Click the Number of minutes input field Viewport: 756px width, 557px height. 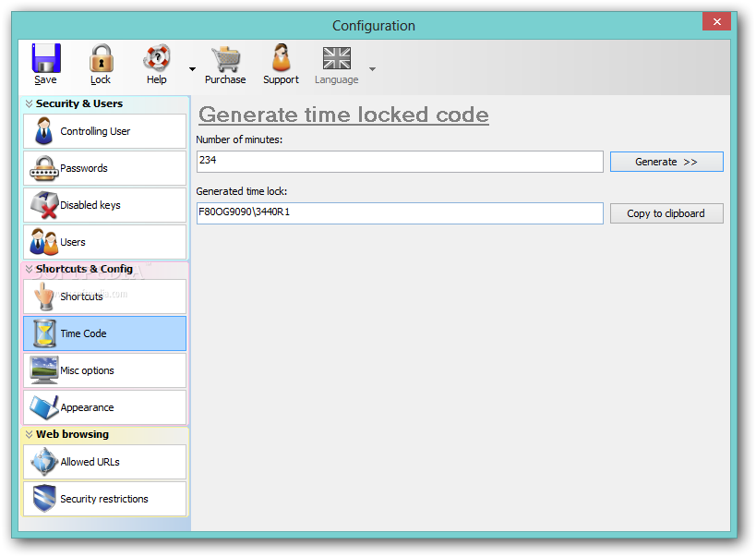pos(400,162)
